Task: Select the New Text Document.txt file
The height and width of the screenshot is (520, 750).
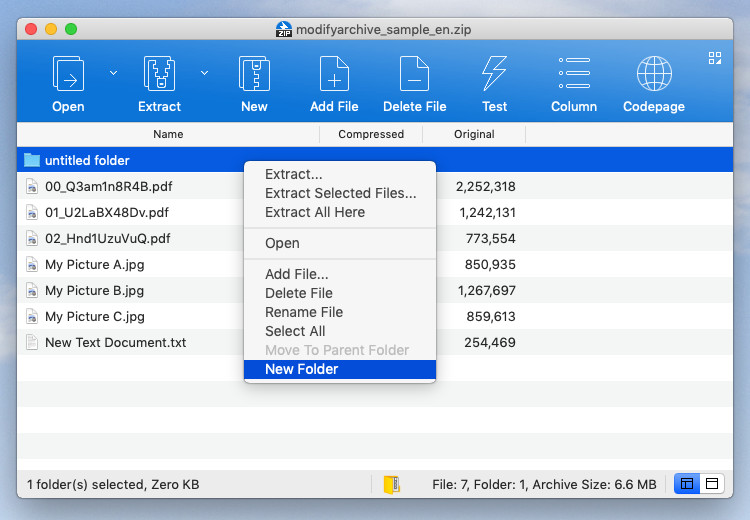Action: click(115, 342)
